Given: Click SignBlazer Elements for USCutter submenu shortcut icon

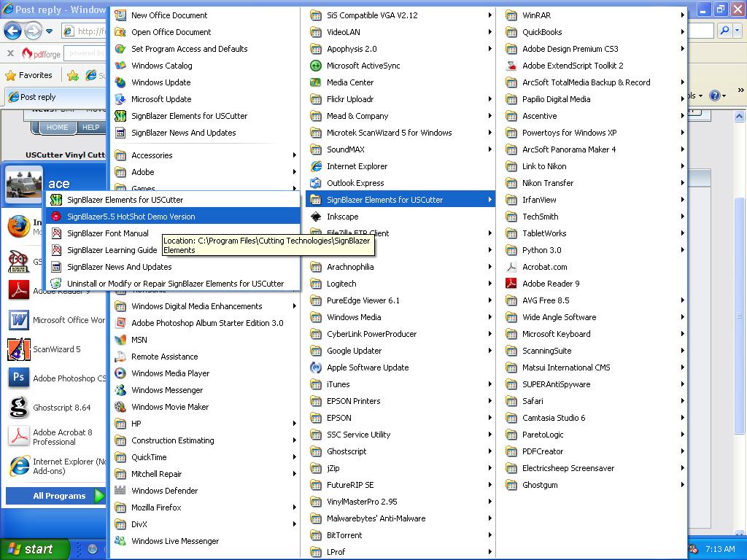Looking at the screenshot, I should 56,200.
